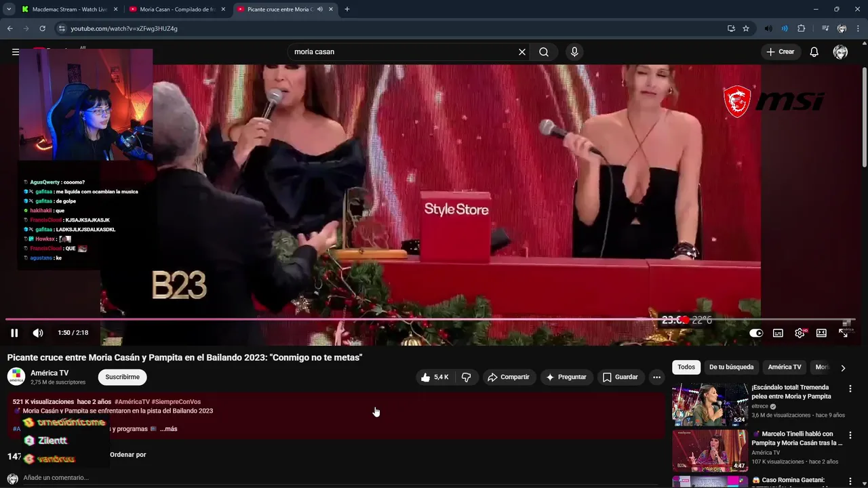Like the video (5,4 K)
This screenshot has width=868, height=488.
tap(434, 377)
